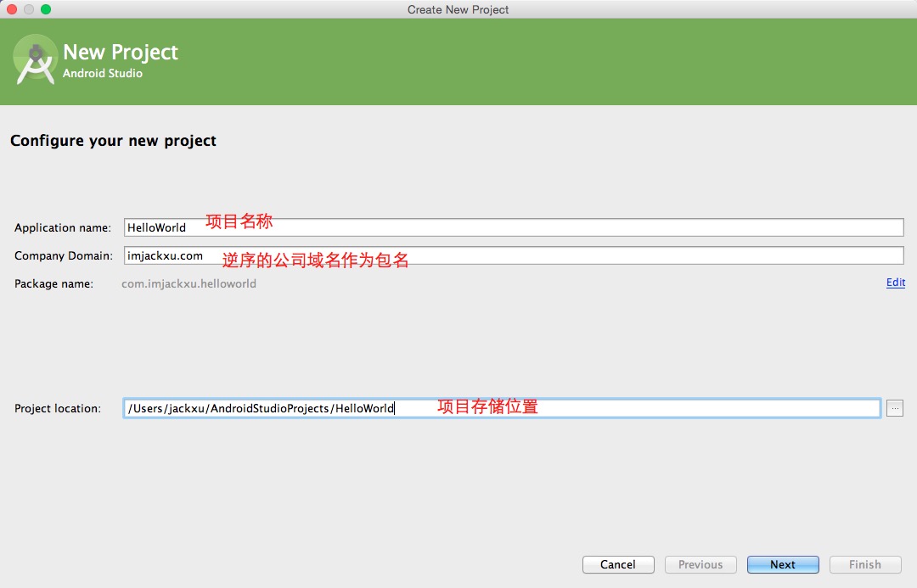This screenshot has height=588, width=917.
Task: Click the green zoom window button
Action: (x=46, y=9)
